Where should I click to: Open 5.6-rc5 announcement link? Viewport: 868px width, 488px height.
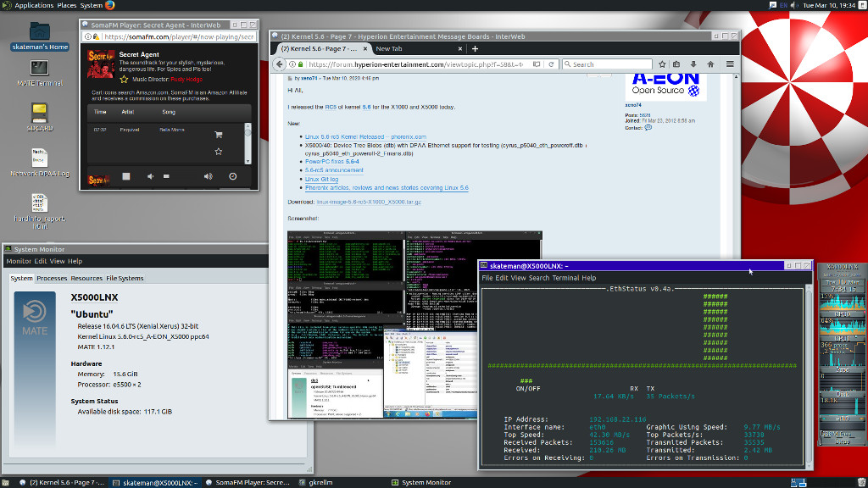tap(334, 170)
